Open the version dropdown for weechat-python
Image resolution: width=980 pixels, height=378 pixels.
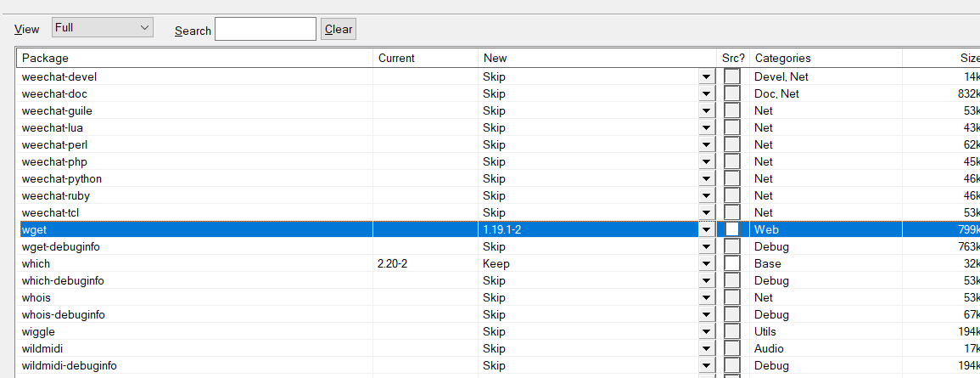[x=707, y=179]
